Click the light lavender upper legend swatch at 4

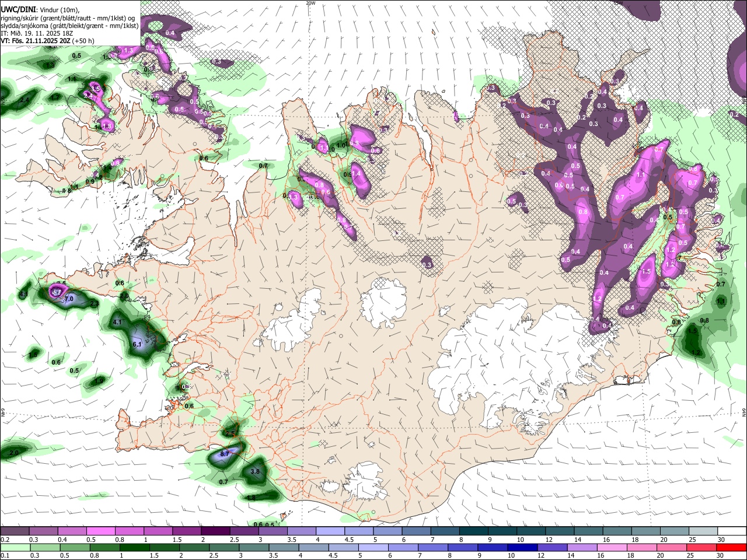tap(330, 531)
